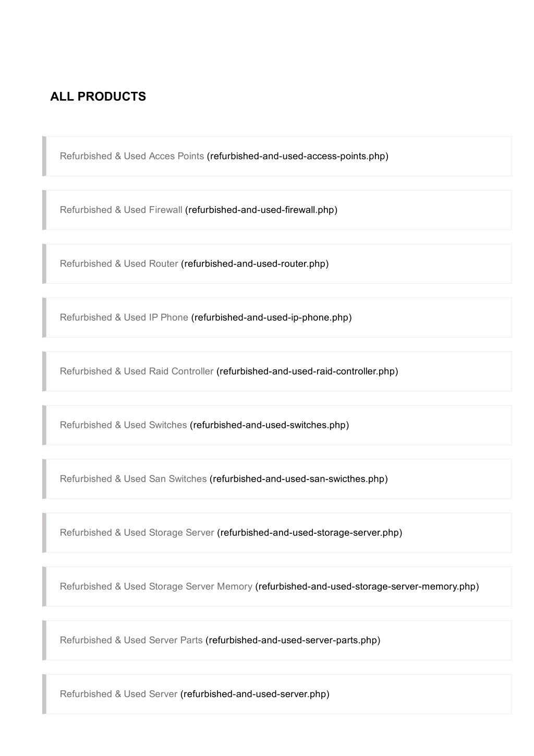Click refurbished-and-used-storage-server-memory.php URL text
Viewport: 534px width, 756px height.
point(367,586)
